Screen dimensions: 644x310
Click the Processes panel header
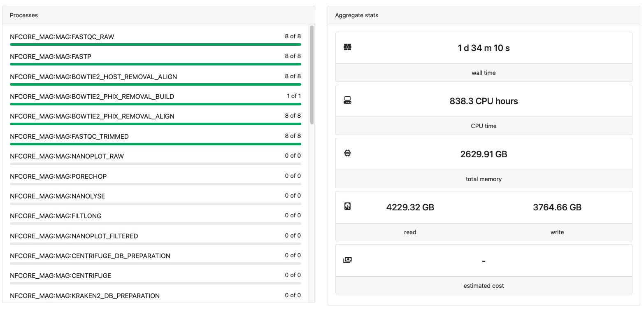point(158,15)
